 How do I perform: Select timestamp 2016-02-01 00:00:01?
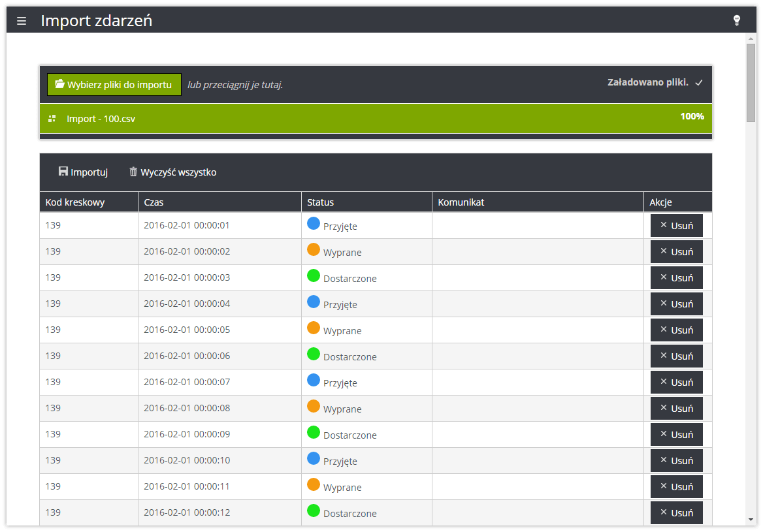click(186, 225)
